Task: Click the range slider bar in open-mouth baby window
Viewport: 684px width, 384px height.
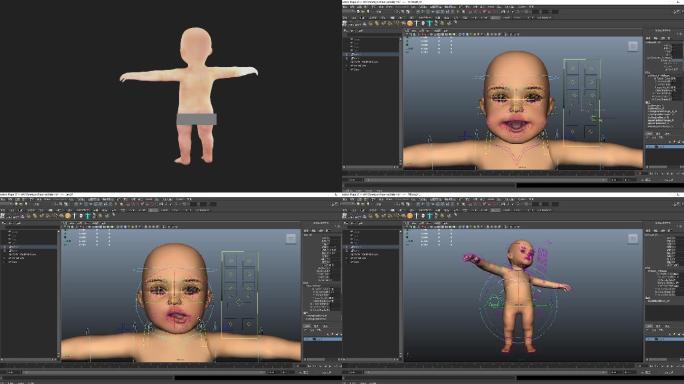Action: pos(486,180)
